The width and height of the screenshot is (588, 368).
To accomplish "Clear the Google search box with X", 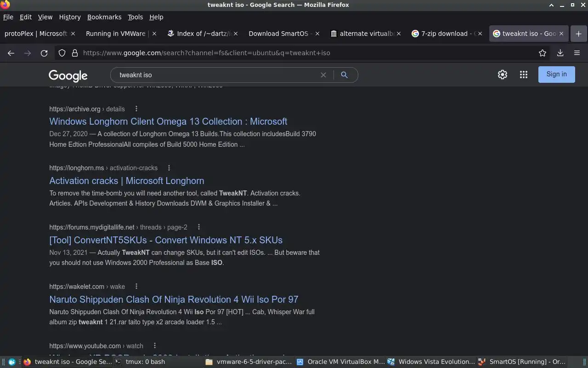I will tap(323, 75).
